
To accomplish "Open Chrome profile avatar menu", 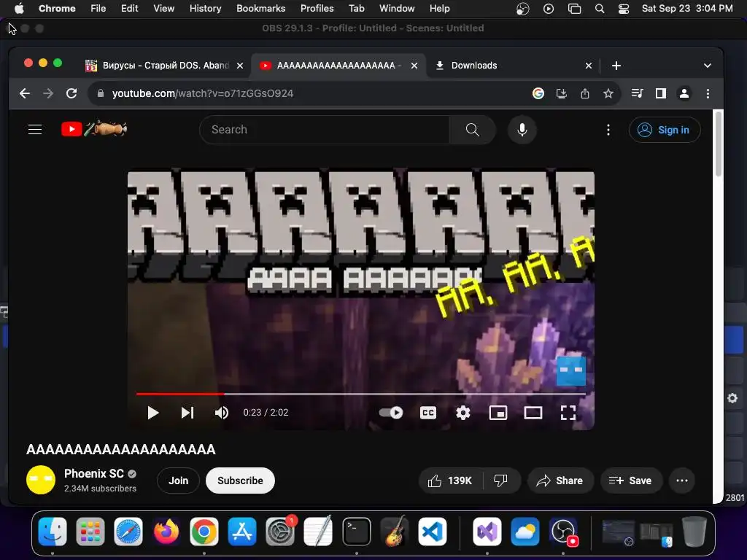I will point(684,93).
